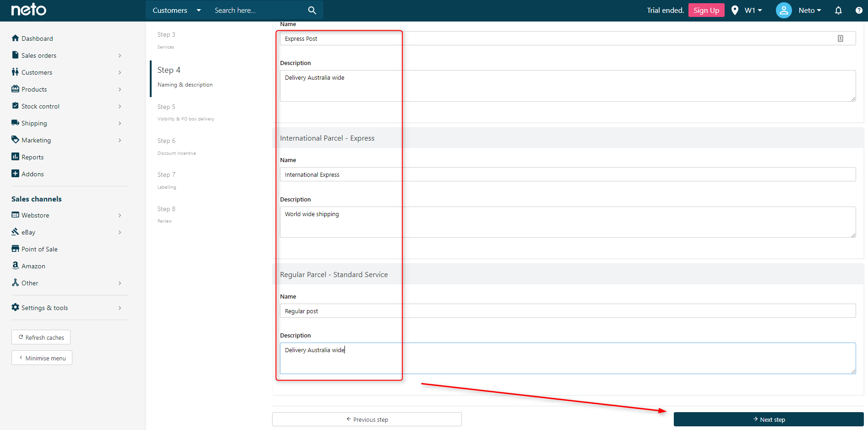This screenshot has width=868, height=430.
Task: Go to Step 3 Services
Action: (x=166, y=40)
